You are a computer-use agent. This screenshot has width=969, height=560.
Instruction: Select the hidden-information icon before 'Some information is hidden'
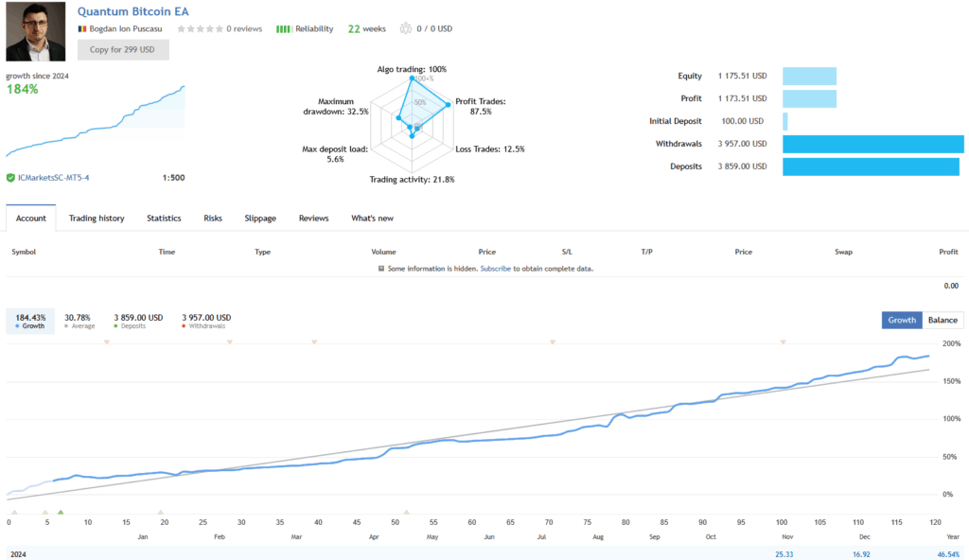381,269
